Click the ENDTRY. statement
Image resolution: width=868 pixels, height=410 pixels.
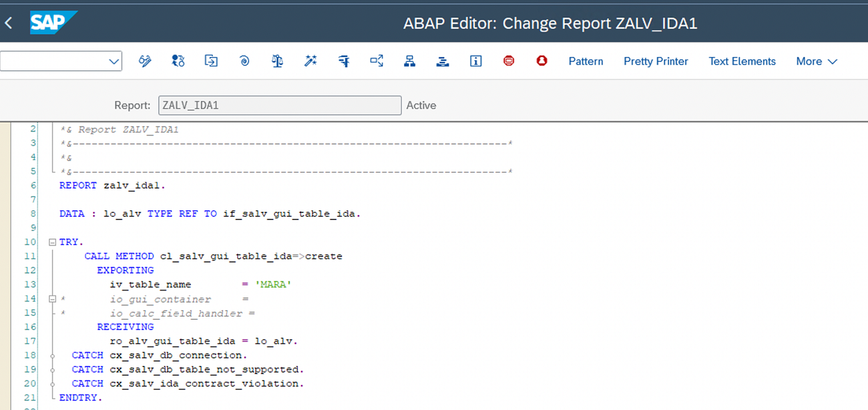[81, 397]
